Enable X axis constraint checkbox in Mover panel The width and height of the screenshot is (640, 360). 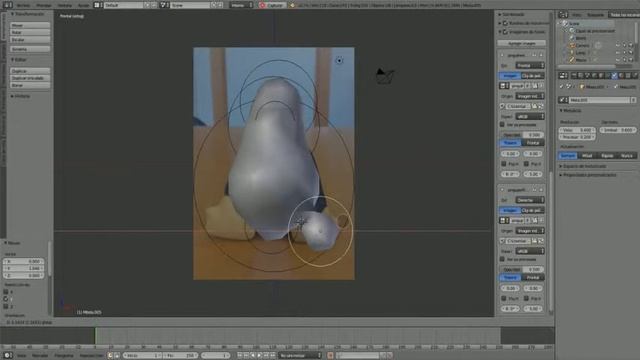(6, 292)
